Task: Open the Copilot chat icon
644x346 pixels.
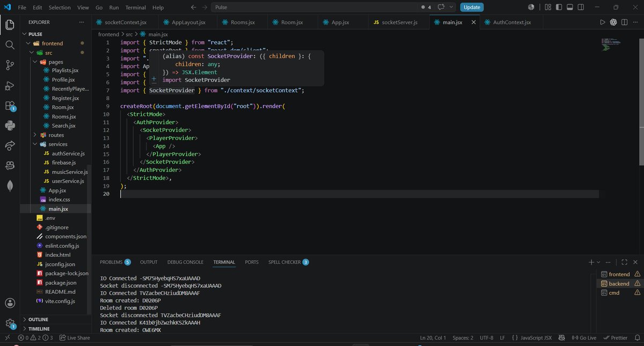Action: tap(441, 8)
